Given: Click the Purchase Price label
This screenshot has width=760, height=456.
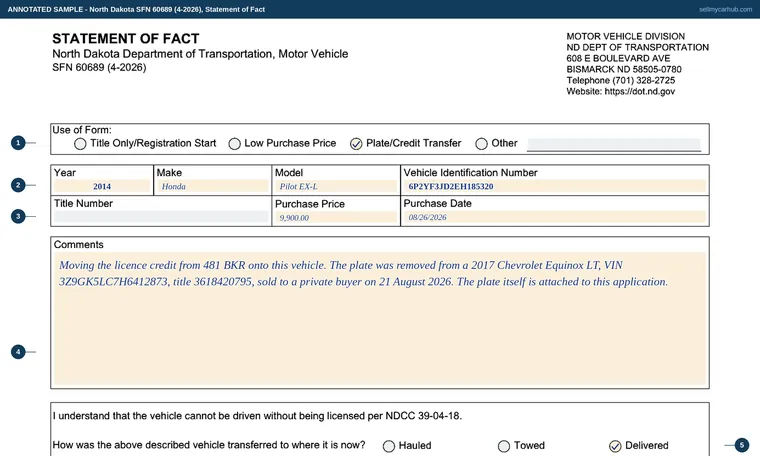Looking at the screenshot, I should pyautogui.click(x=310, y=204).
